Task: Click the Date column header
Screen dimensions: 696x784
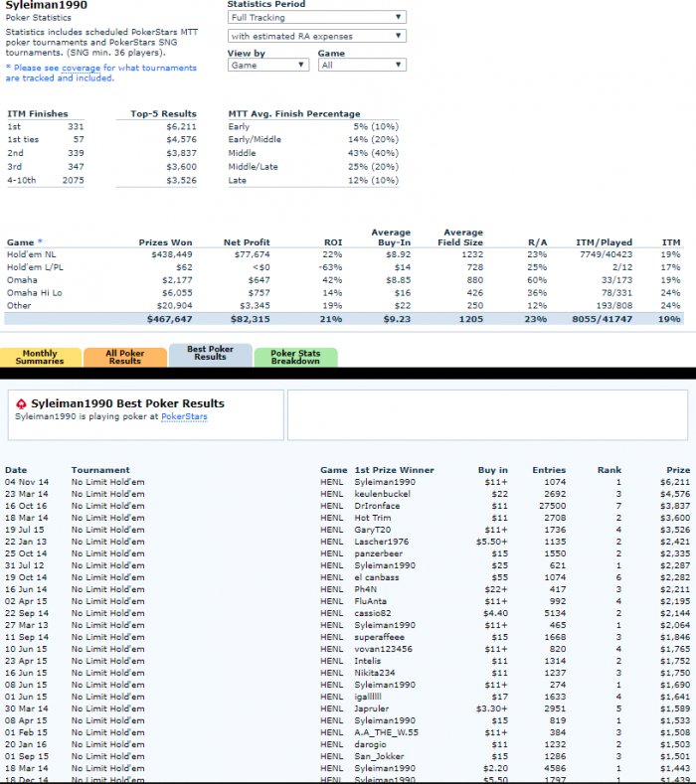Action: pyautogui.click(x=15, y=470)
